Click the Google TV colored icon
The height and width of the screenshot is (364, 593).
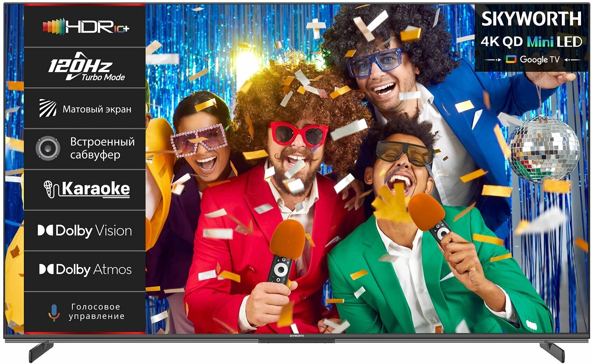pyautogui.click(x=512, y=59)
